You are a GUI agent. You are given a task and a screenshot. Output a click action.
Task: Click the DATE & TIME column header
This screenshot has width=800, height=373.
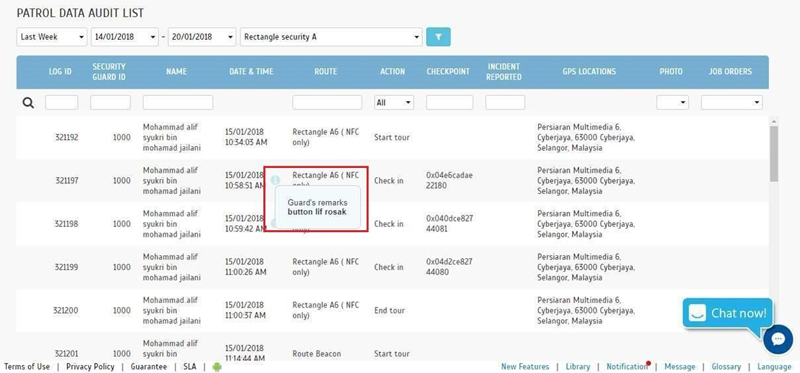(x=251, y=71)
